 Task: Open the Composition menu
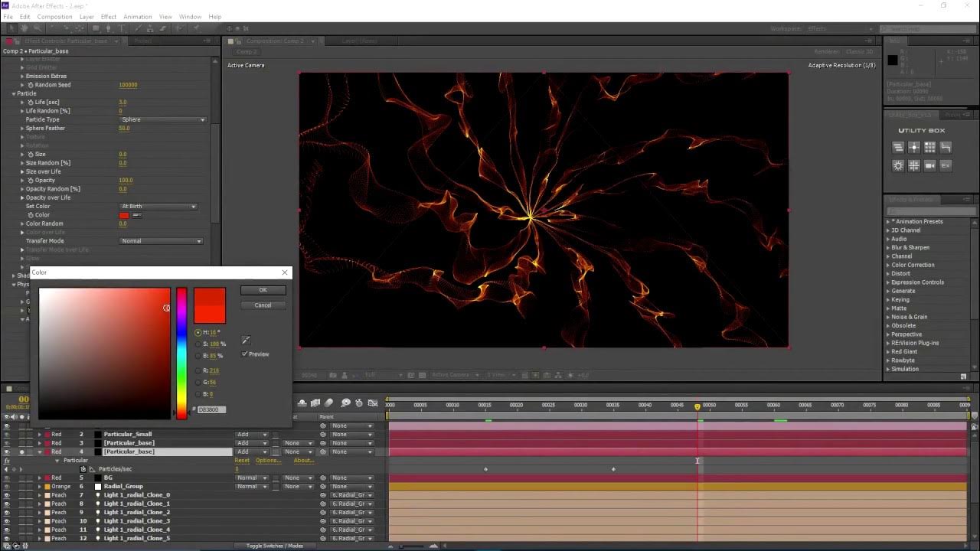coord(54,16)
